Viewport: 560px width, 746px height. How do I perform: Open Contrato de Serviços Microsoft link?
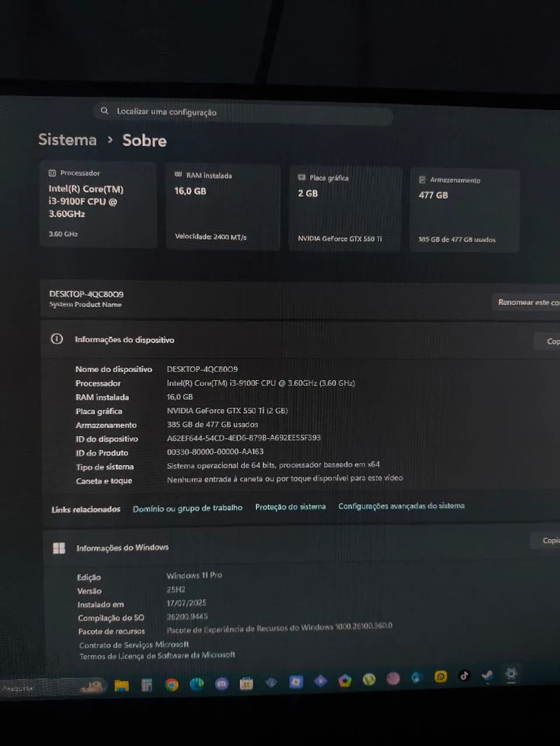134,645
